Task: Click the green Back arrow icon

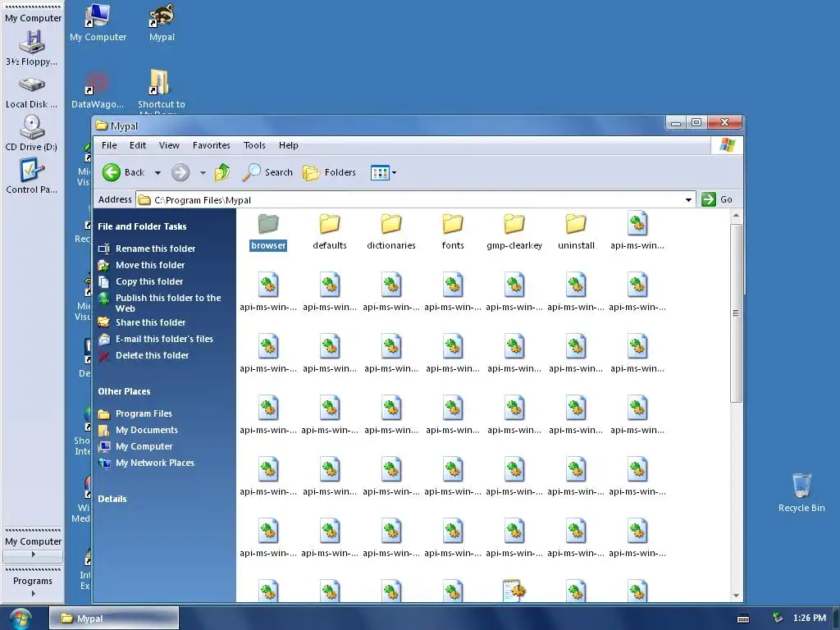Action: point(112,172)
